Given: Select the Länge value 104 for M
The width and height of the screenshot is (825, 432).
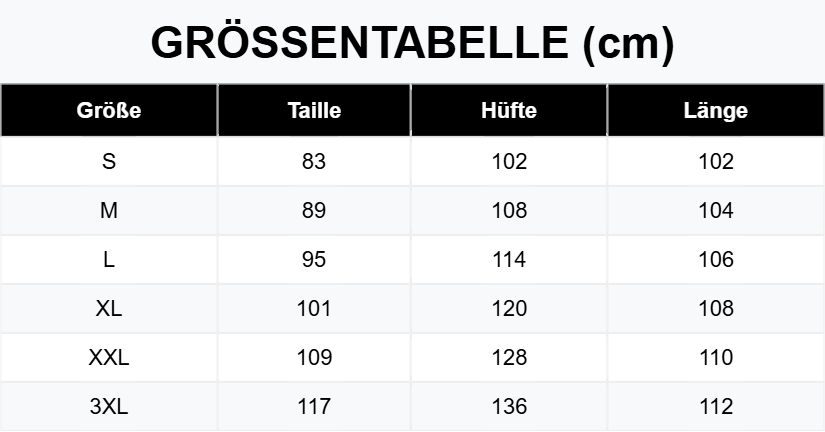Looking at the screenshot, I should [716, 211].
